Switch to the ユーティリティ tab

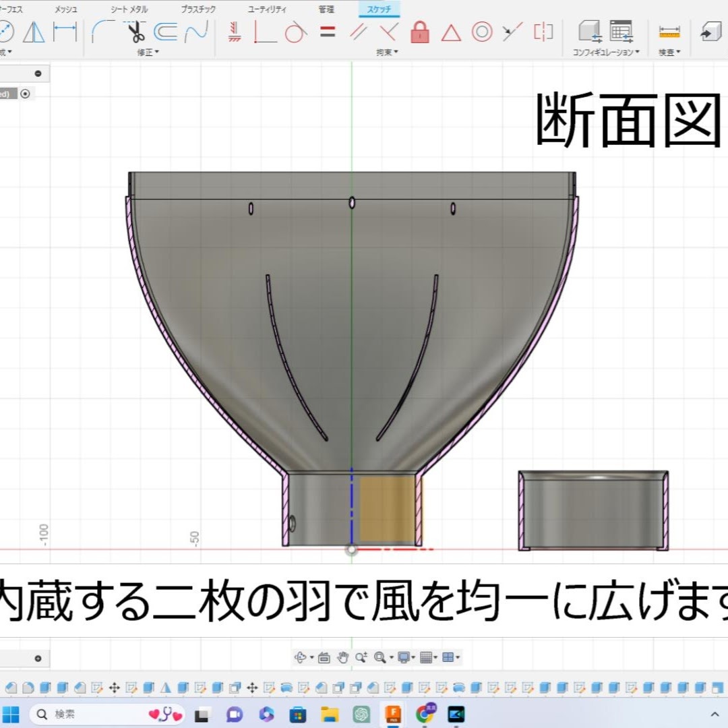[267, 9]
